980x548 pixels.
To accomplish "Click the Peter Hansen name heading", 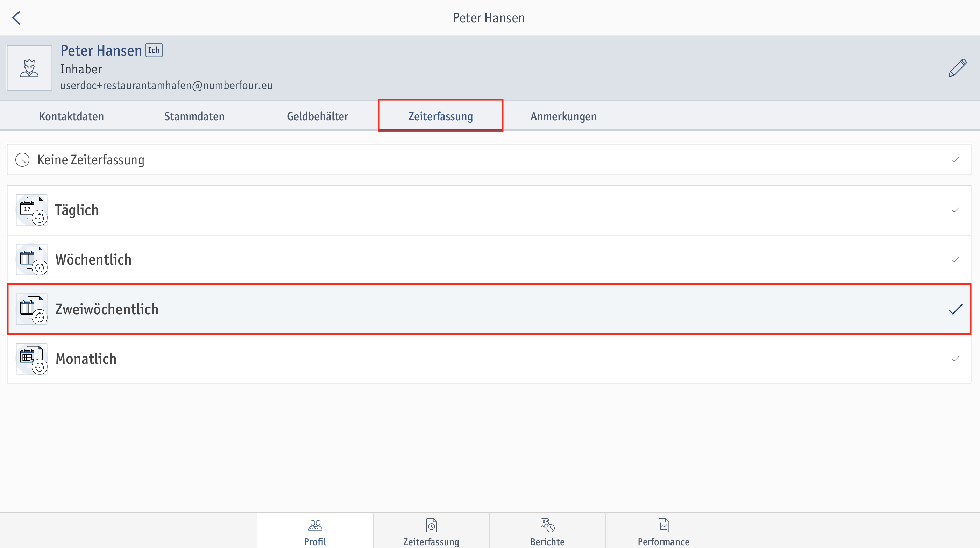I will pos(101,51).
